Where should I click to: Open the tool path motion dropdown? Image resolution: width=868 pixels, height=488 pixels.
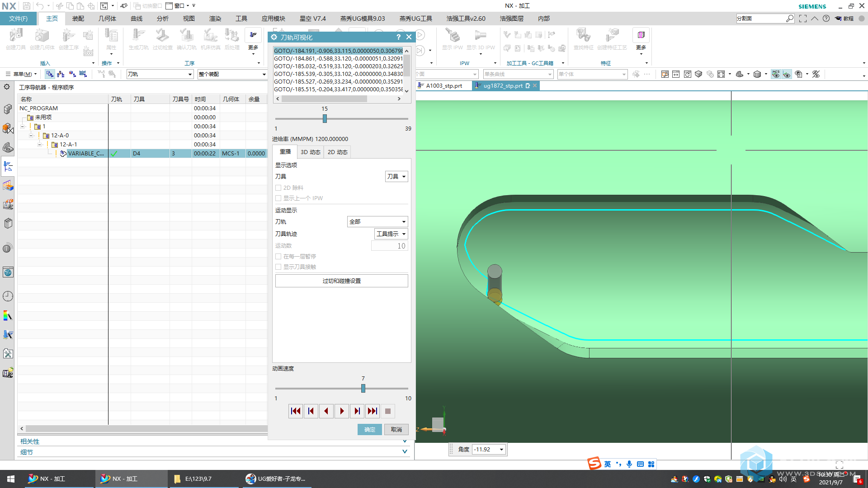(377, 221)
